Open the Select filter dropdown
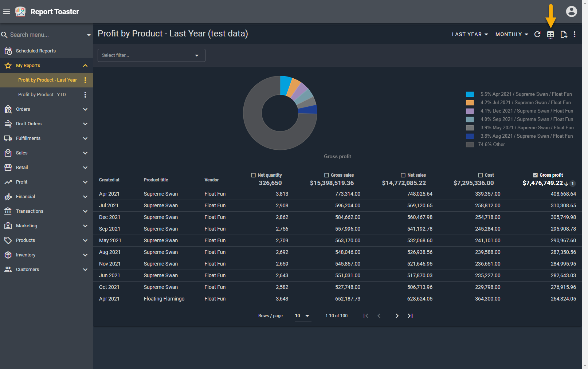The height and width of the screenshot is (369, 588). (x=151, y=55)
